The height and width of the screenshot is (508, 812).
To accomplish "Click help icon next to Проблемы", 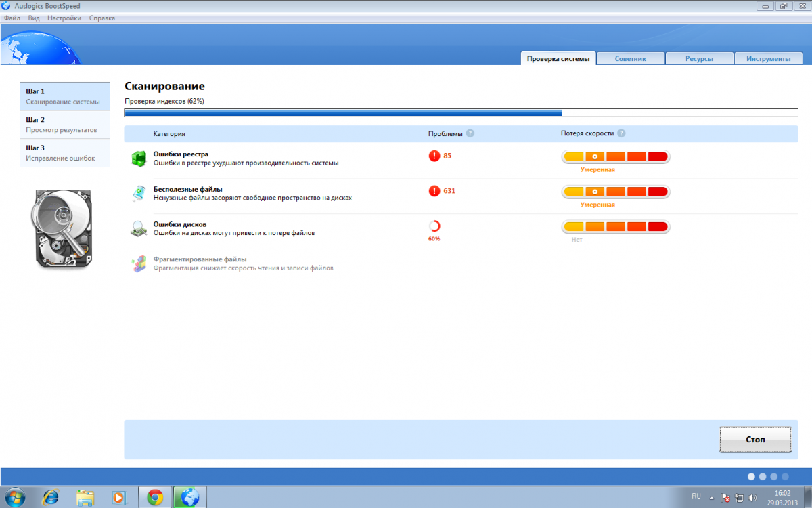I will click(470, 134).
